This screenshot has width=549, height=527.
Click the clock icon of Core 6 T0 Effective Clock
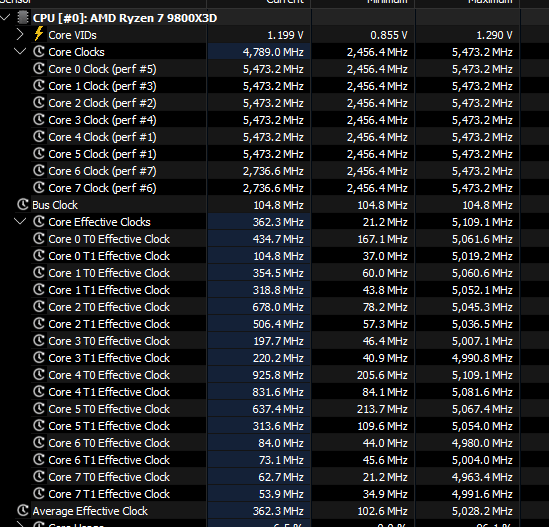pyautogui.click(x=39, y=442)
